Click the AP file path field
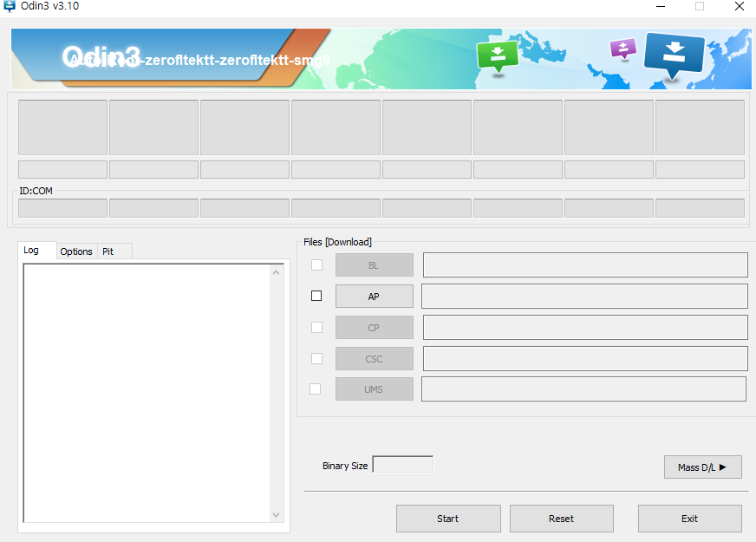 tap(584, 296)
